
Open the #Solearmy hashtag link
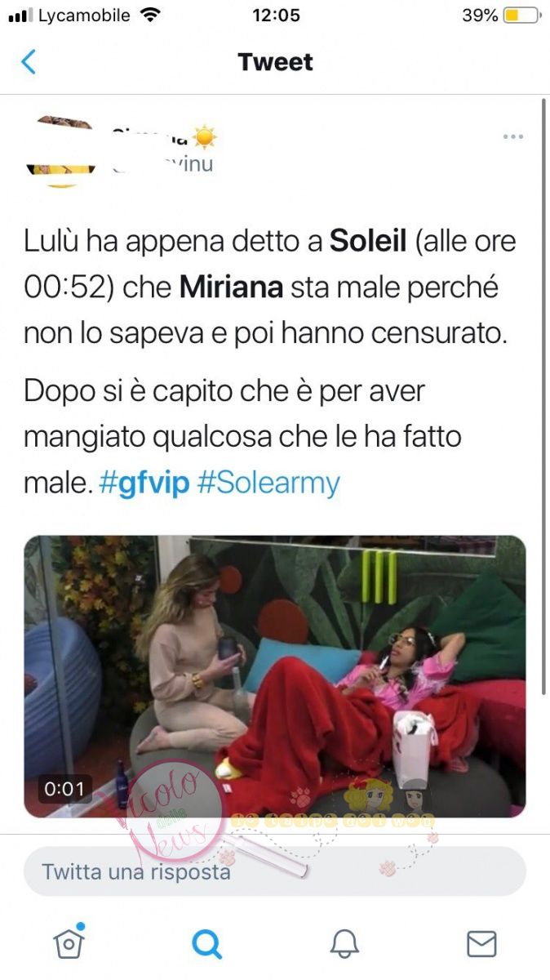click(x=268, y=483)
